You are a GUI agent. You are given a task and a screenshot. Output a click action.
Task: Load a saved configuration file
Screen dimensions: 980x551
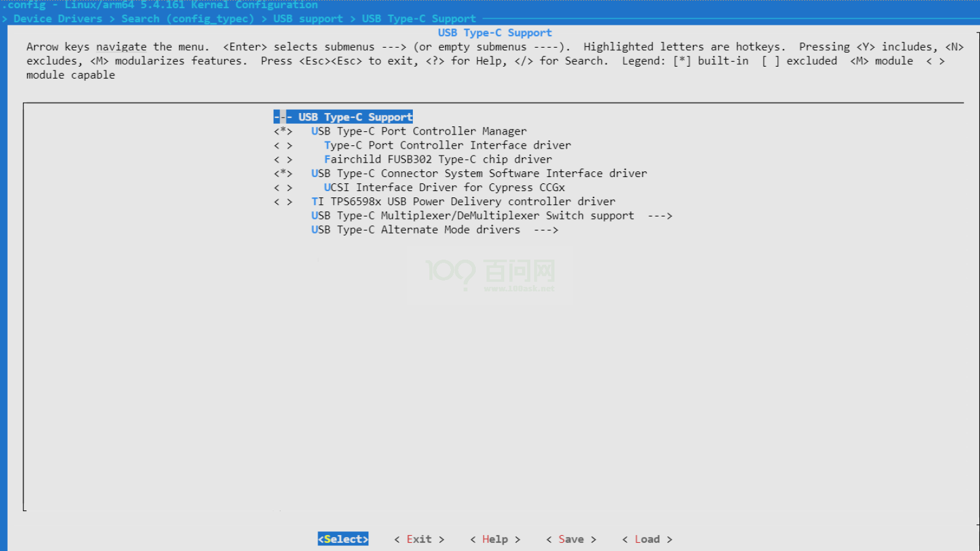647,539
